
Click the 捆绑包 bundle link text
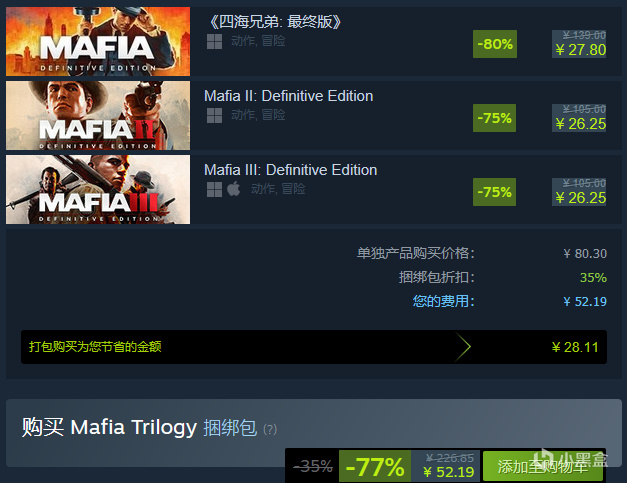click(x=230, y=427)
